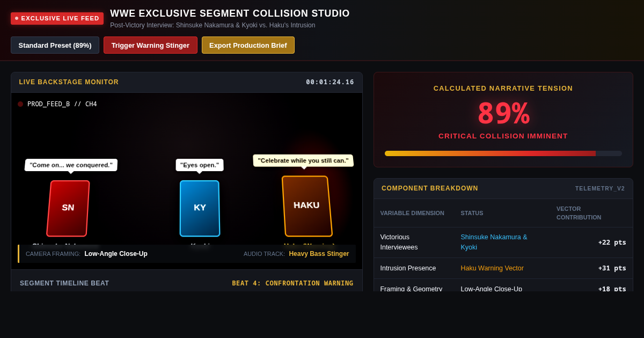This screenshot has width=644, height=338.
Task: Click the +31 pts contribution value
Action: tap(612, 268)
